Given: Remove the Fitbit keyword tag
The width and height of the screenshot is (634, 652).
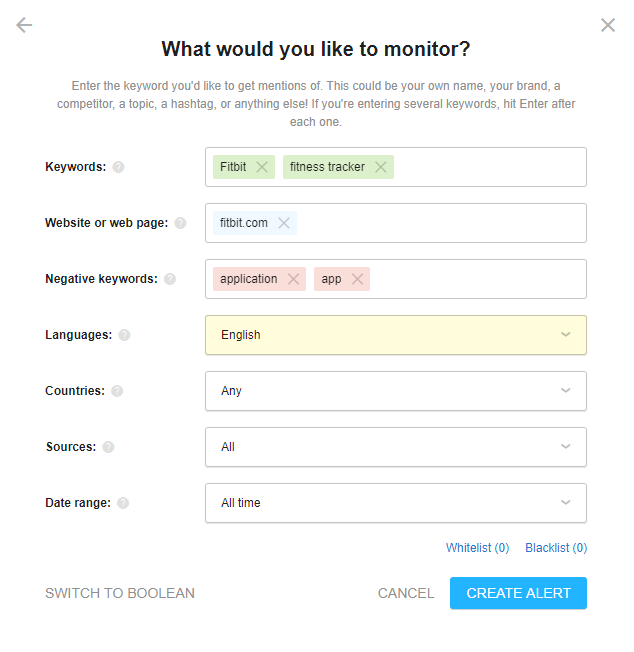Looking at the screenshot, I should [261, 167].
